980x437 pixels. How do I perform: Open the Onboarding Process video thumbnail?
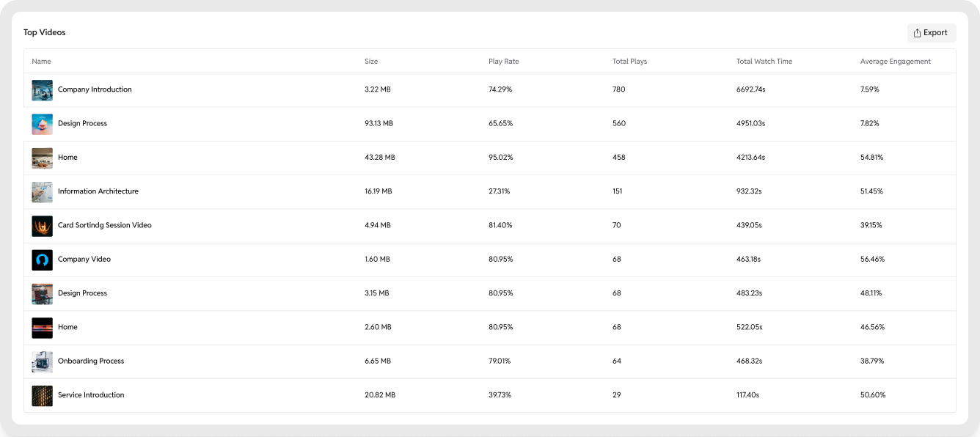coord(42,361)
